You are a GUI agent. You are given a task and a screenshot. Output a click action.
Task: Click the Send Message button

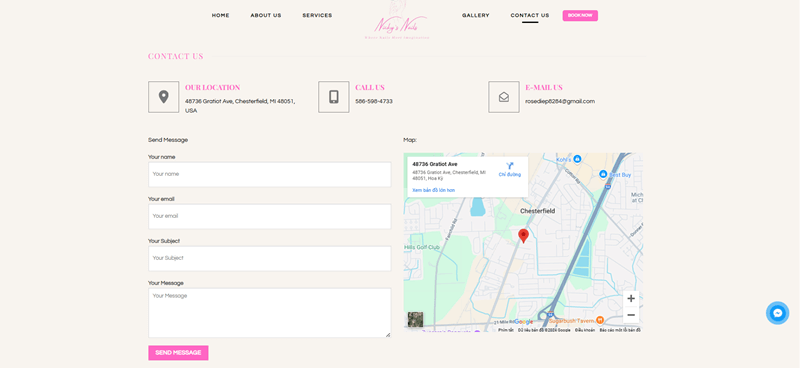click(x=178, y=353)
